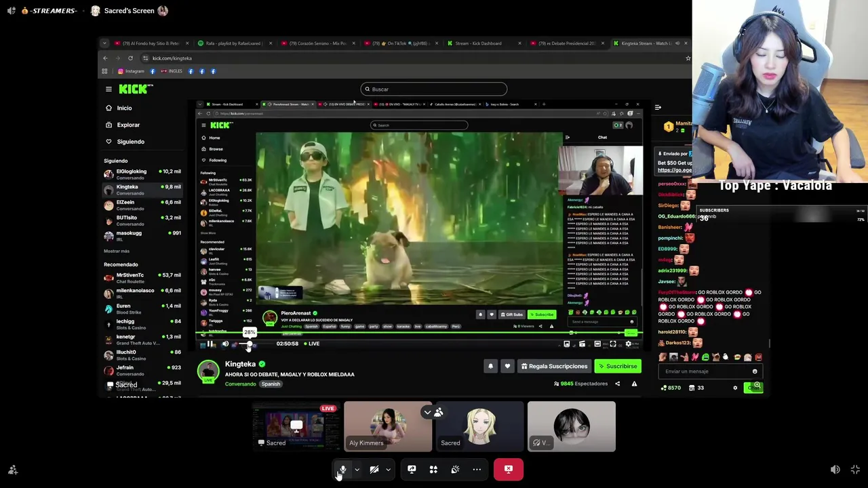Open the Instagram bookmark
Image resolution: width=868 pixels, height=488 pixels.
point(130,71)
